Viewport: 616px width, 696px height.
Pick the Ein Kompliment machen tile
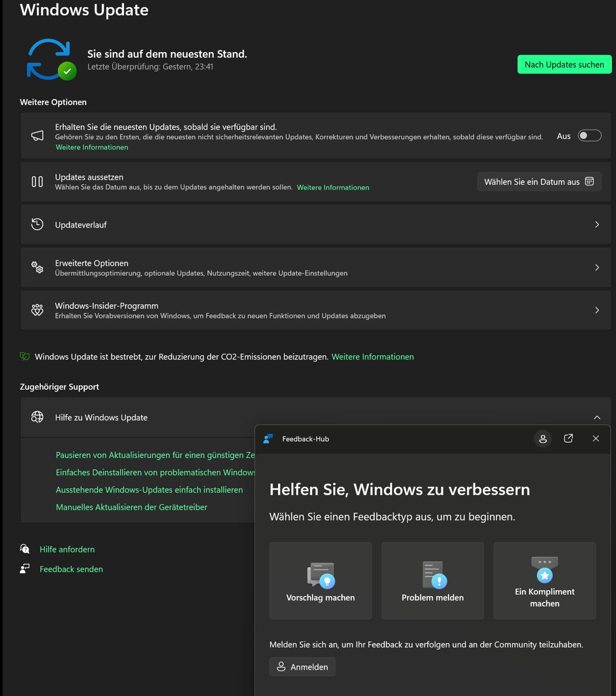tap(545, 581)
